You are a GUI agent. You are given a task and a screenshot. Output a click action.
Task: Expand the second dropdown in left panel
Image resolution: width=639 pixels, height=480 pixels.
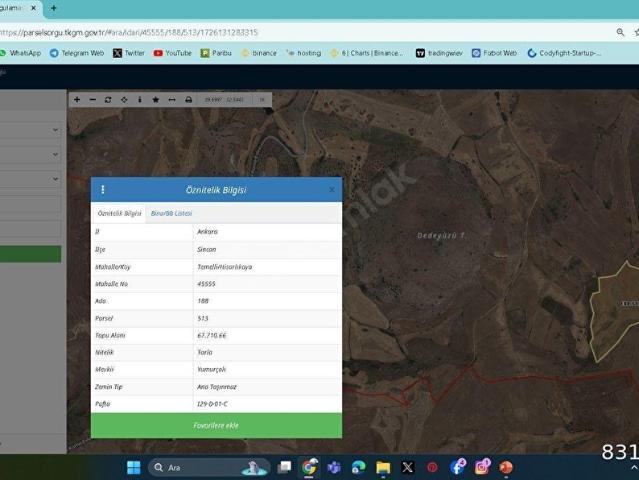point(55,155)
